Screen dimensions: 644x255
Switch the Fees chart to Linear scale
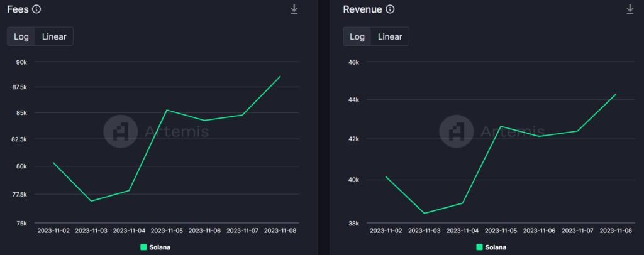pos(54,36)
